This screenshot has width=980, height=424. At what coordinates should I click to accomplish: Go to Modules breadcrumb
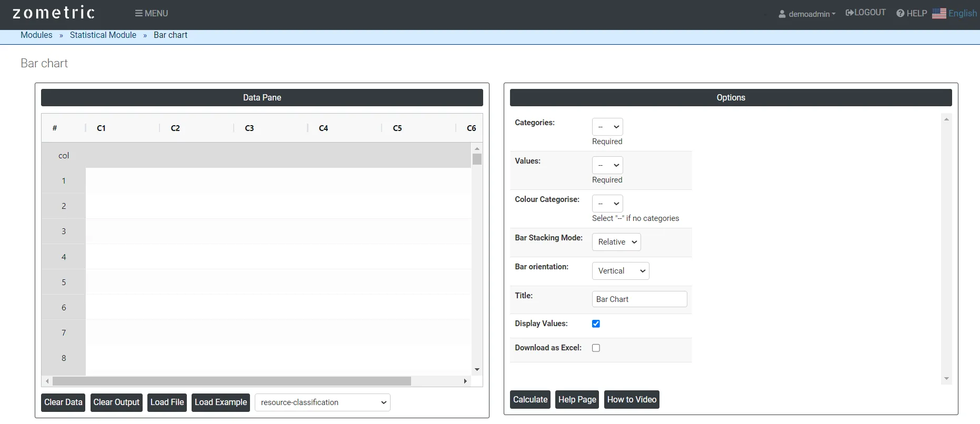click(x=36, y=35)
